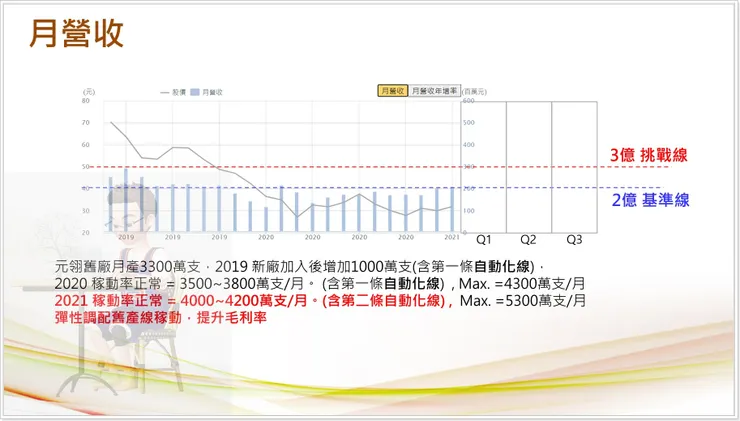Click the 月營收 slide title
This screenshot has width=740, height=421.
(76, 34)
